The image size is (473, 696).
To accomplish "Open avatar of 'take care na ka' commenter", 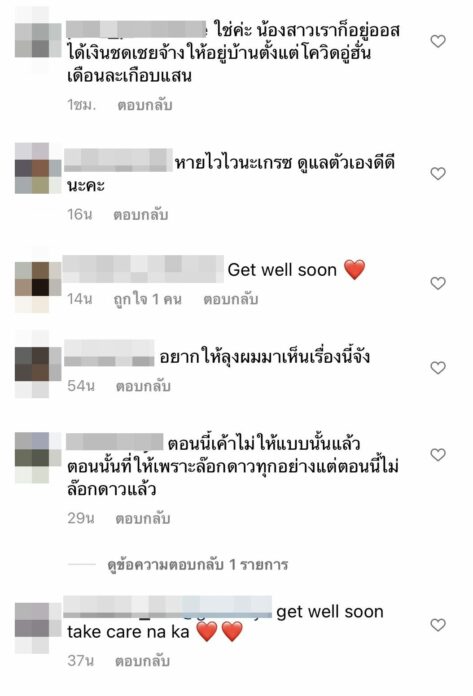I will (x=38, y=620).
